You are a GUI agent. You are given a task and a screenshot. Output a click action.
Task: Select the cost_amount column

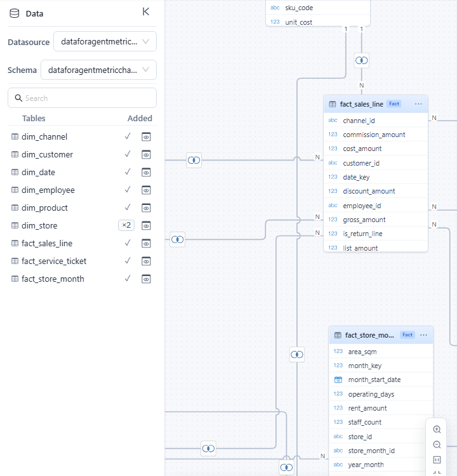click(376, 149)
